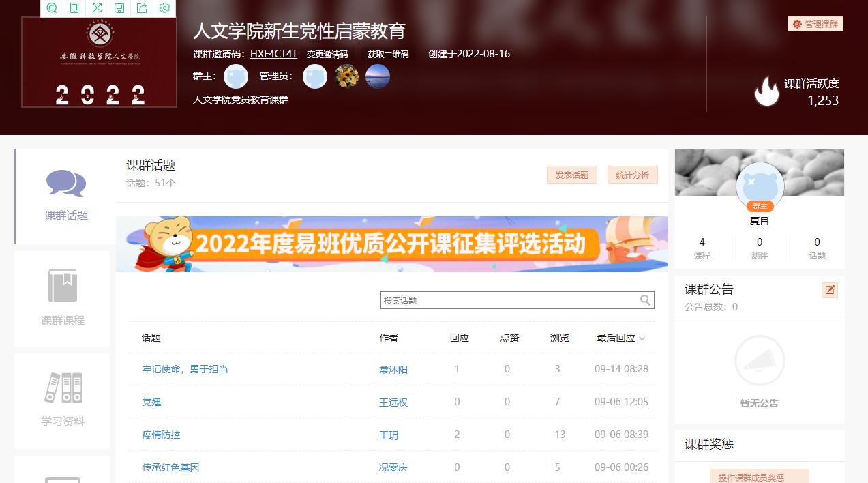
Task: Open the topic 牢记使命，勇于担当
Action: pyautogui.click(x=185, y=369)
